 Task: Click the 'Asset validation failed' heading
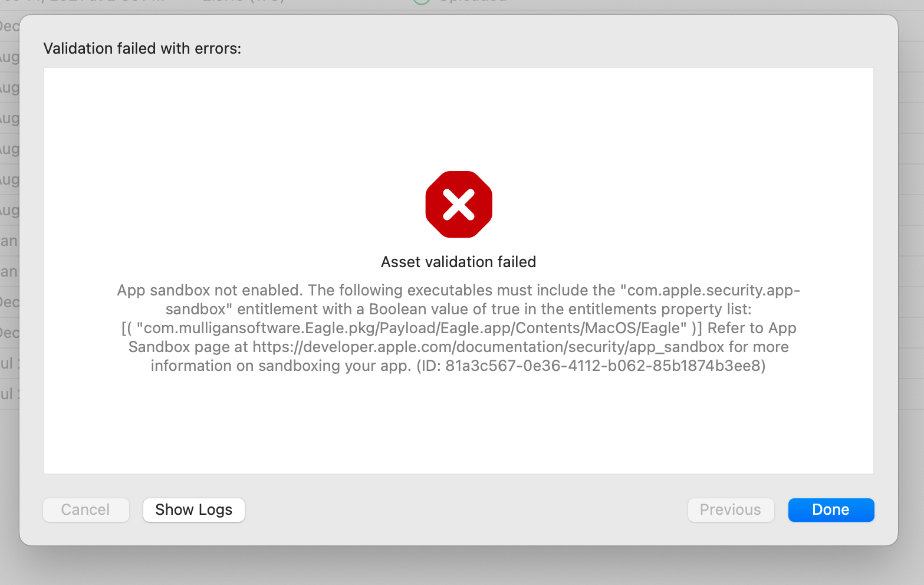458,262
